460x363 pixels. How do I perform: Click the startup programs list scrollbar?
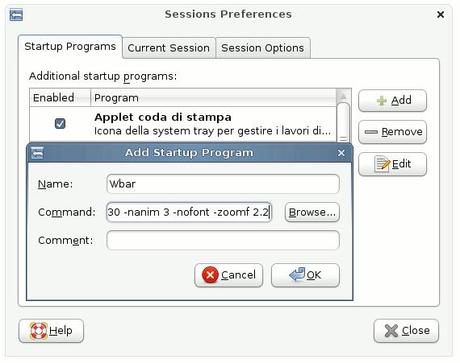[343, 122]
